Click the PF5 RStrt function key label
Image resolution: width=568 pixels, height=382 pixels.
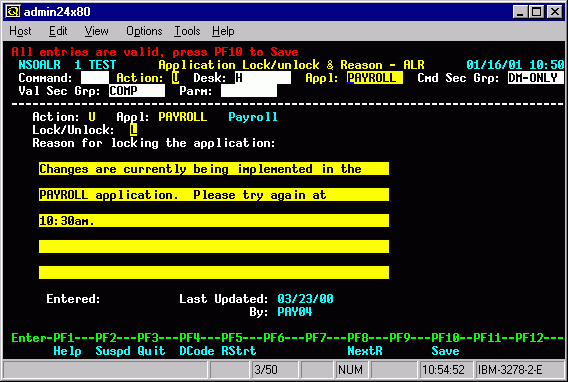click(x=239, y=351)
